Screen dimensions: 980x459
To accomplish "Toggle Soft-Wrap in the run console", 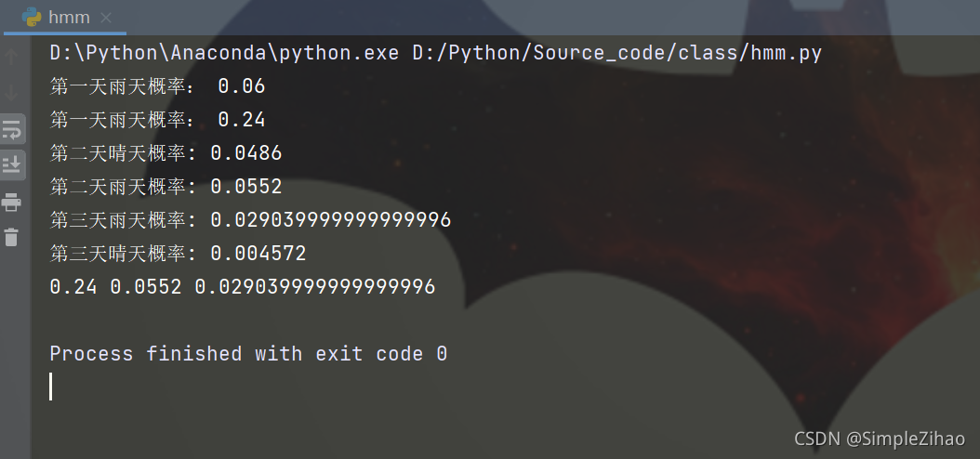I will pyautogui.click(x=12, y=130).
